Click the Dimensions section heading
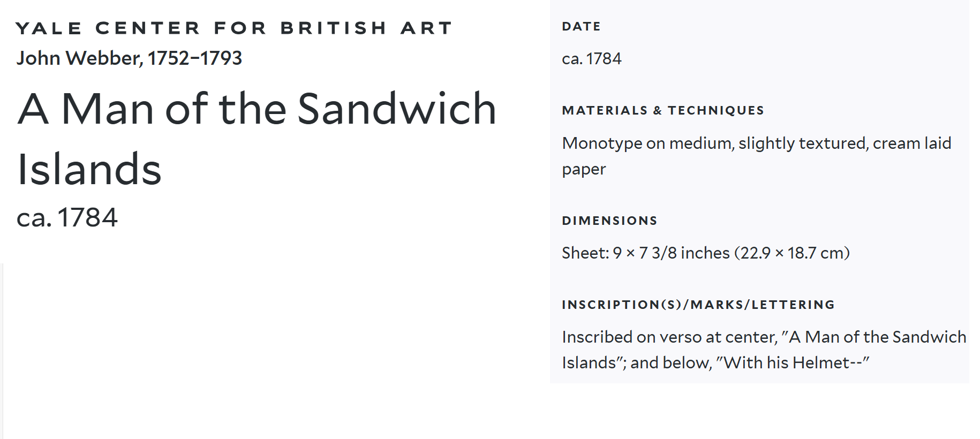Screen dimensions: 980x439 [x=609, y=221]
